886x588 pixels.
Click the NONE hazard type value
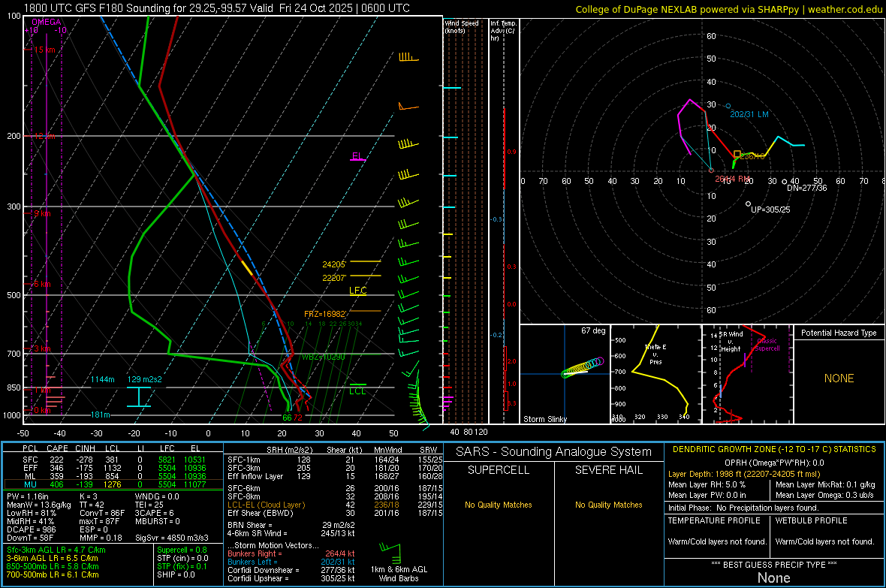(x=839, y=378)
